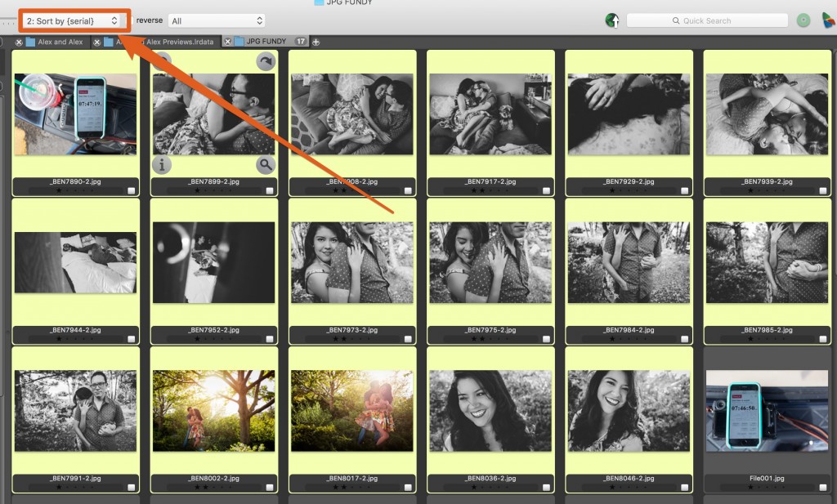The image size is (837, 504).
Task: Select the _BEN8036-2.jpg smiling portrait thumbnail
Action: (490, 411)
